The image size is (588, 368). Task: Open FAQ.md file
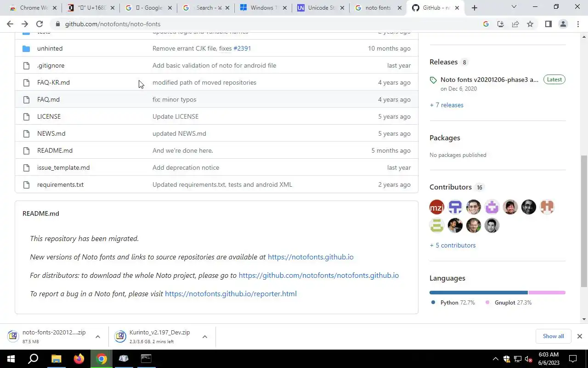coord(48,99)
